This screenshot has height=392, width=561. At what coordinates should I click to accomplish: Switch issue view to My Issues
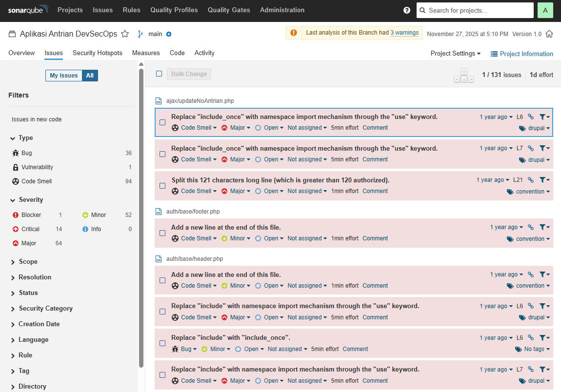(63, 76)
